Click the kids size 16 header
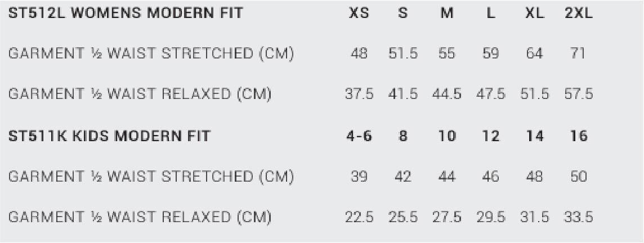Image resolution: width=644 pixels, height=243 pixels. [579, 136]
